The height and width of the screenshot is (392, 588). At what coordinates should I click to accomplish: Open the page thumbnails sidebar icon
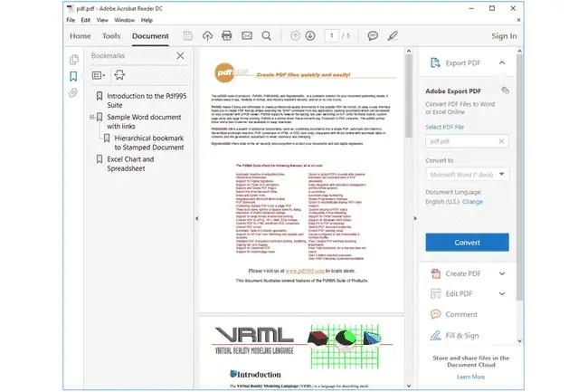tap(74, 59)
